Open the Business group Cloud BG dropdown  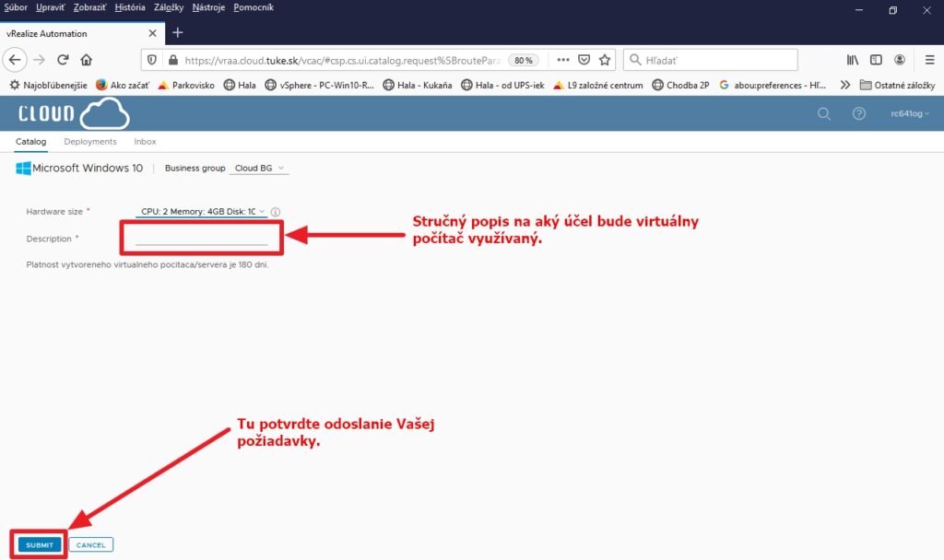261,169
